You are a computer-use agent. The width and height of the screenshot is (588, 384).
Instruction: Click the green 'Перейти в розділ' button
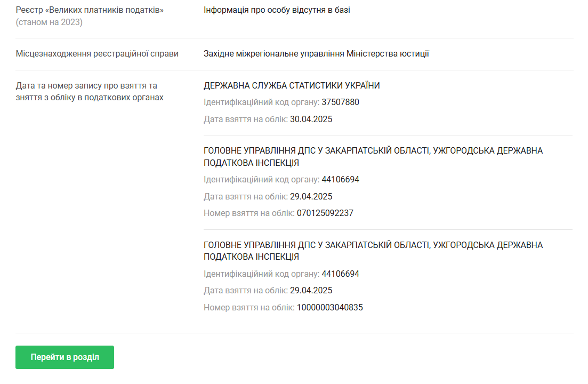point(65,357)
